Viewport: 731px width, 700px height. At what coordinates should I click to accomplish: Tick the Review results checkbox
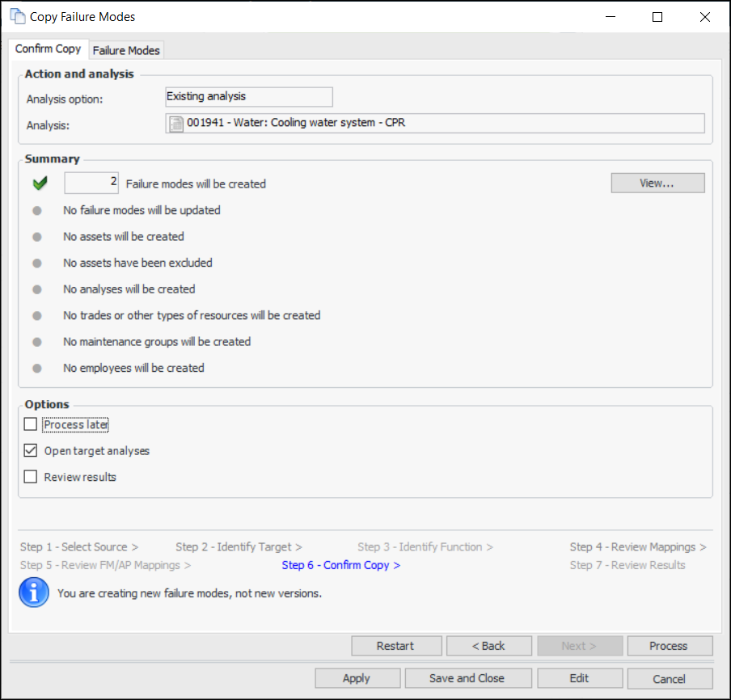pos(31,477)
